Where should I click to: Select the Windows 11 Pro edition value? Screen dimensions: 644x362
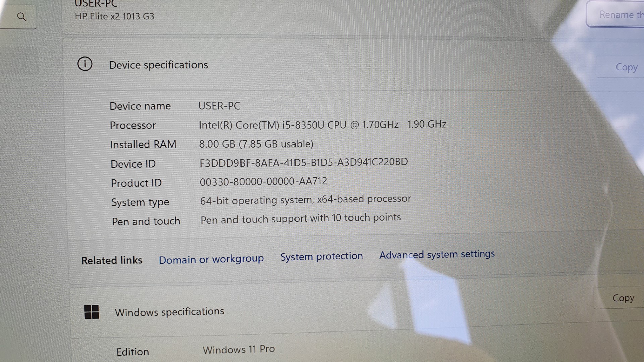[239, 349]
